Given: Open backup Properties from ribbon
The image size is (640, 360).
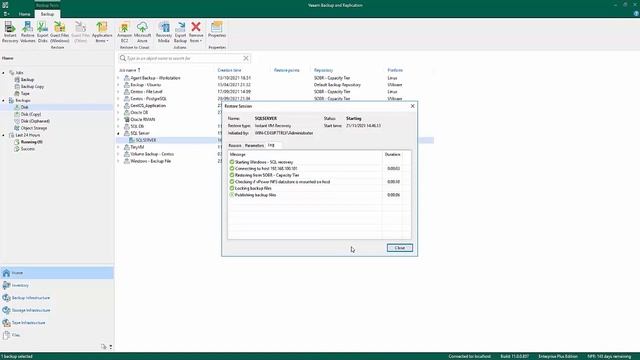Looking at the screenshot, I should coord(217,30).
